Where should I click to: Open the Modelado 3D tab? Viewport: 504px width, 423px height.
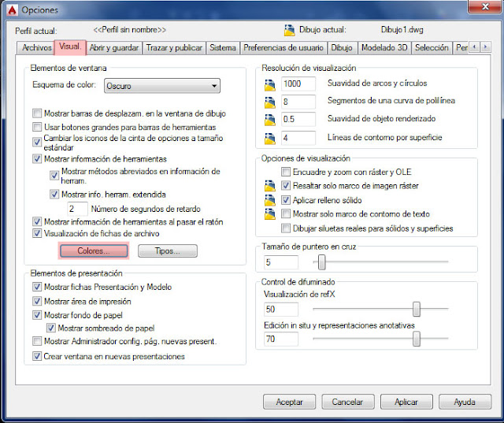384,48
